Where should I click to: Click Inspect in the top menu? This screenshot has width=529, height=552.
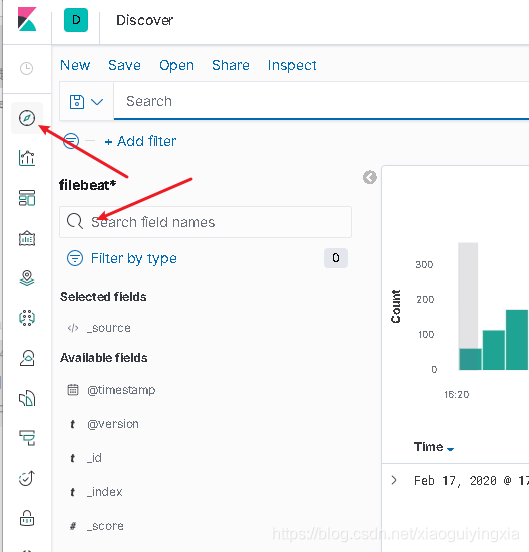point(292,65)
